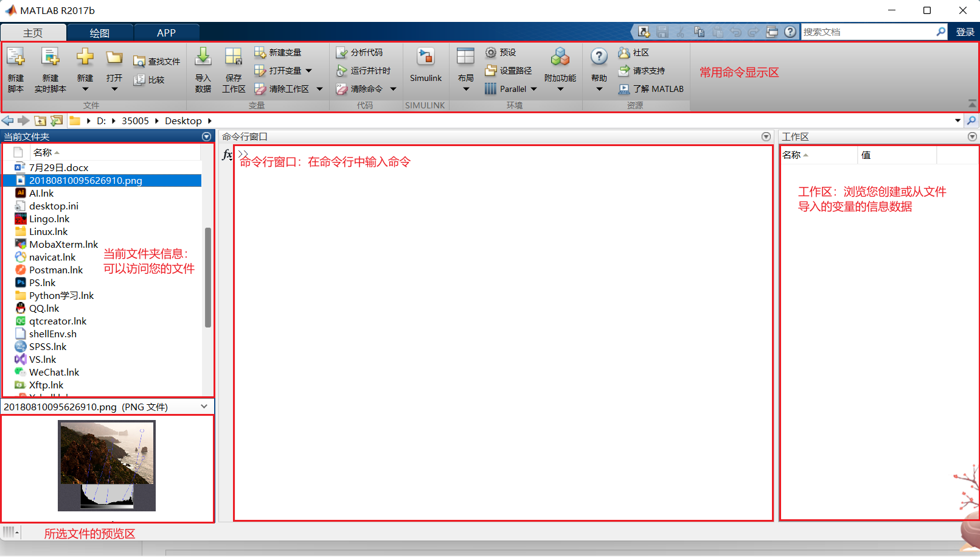Viewport: 980px width, 557px height.
Task: Collapse the toolstrip with the arrow
Action: point(972,103)
